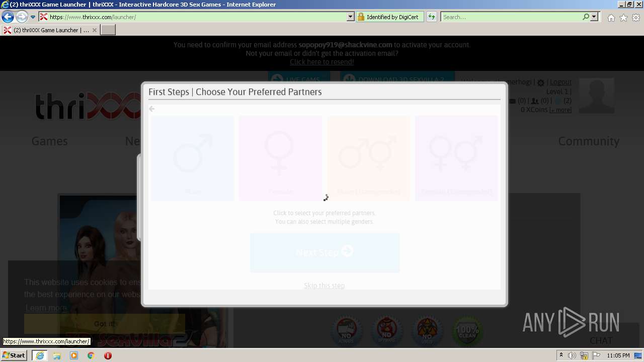The width and height of the screenshot is (644, 362).
Task: Click the network tray icon
Action: (584, 355)
